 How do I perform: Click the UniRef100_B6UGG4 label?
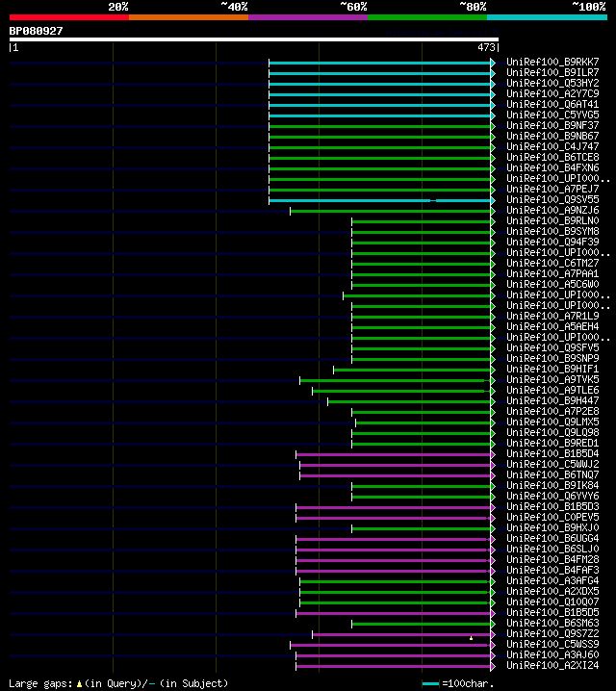coord(552,538)
